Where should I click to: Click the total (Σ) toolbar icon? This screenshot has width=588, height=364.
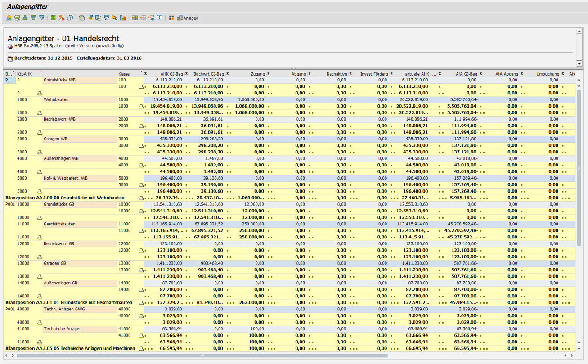(x=53, y=18)
